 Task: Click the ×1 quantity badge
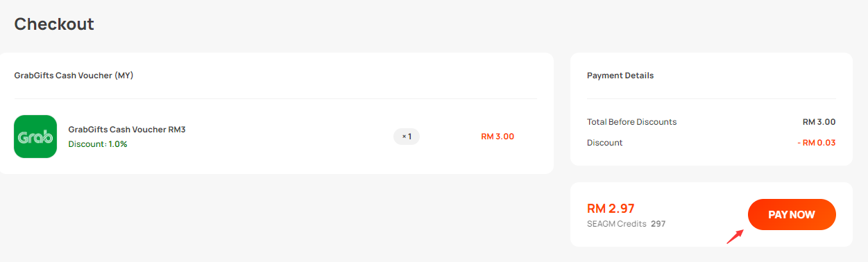tap(407, 137)
